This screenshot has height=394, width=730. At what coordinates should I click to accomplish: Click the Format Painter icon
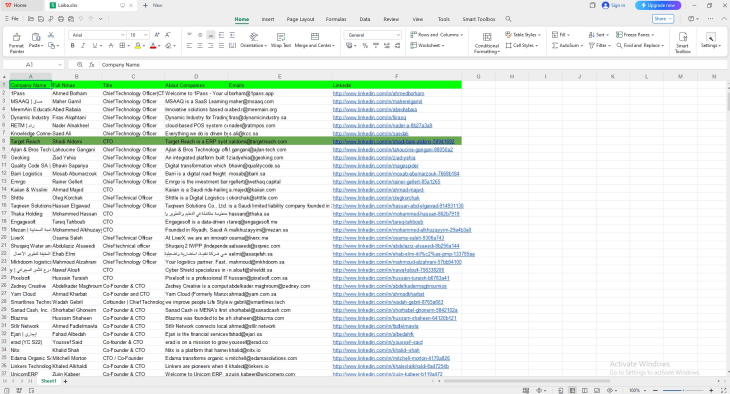pos(16,38)
